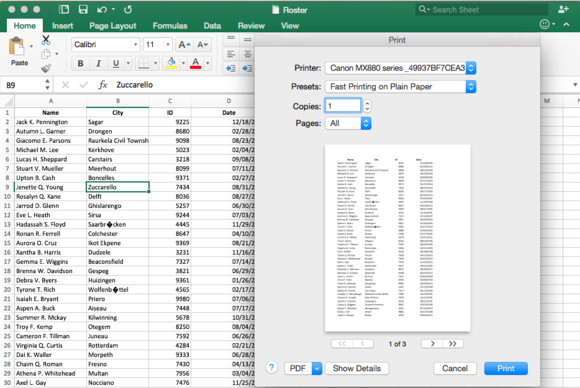
Task: Select cell containing Rotterdam
Action: click(x=118, y=345)
